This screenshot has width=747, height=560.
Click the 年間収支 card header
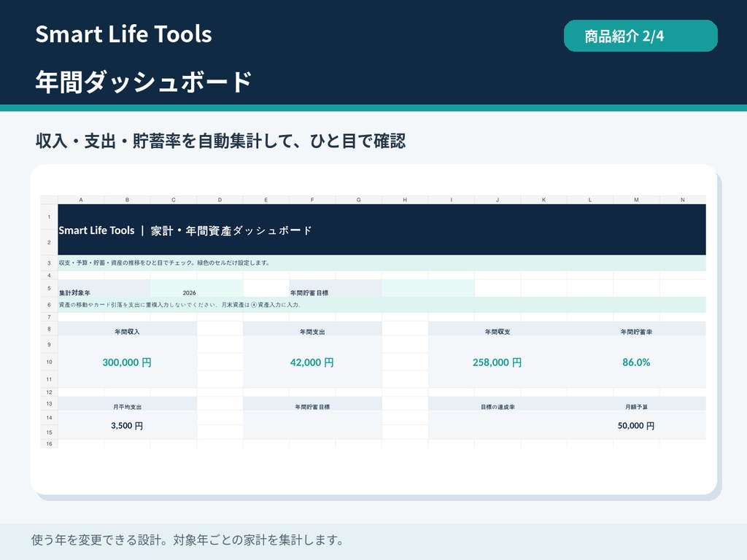coord(498,329)
